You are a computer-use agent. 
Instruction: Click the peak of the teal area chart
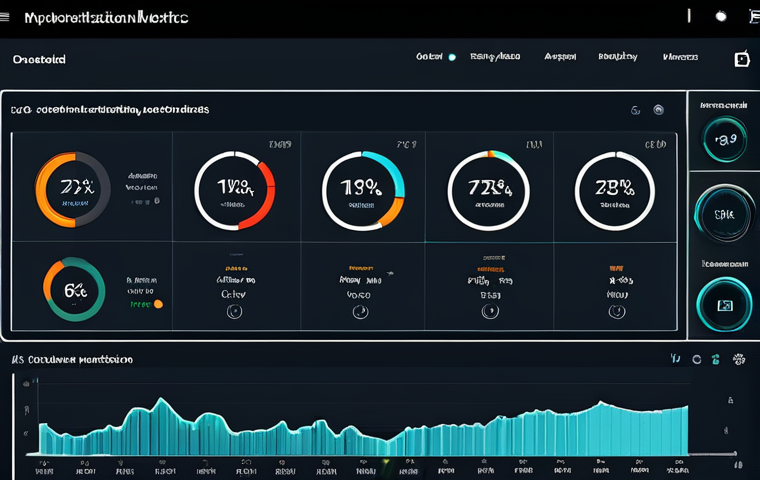603,403
